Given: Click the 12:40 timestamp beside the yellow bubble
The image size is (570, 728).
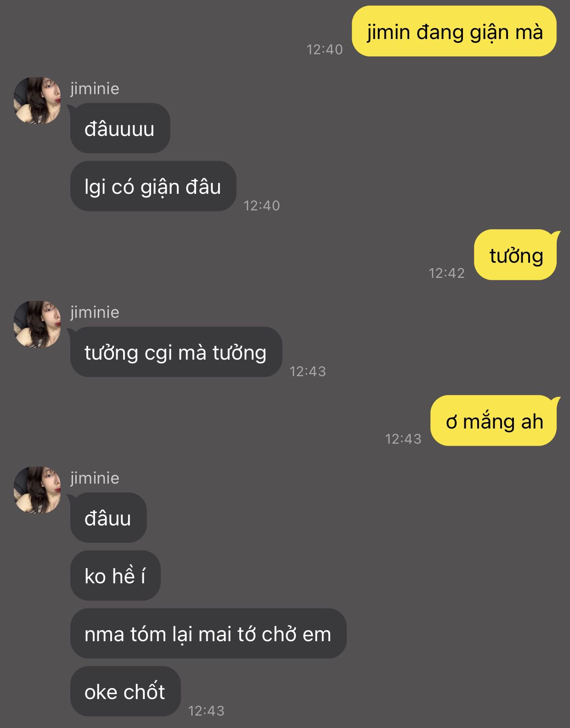Looking at the screenshot, I should coord(325,49).
